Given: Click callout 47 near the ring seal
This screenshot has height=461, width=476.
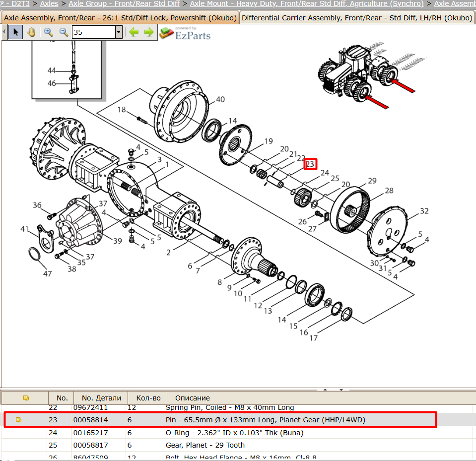Looking at the screenshot, I should [47, 274].
